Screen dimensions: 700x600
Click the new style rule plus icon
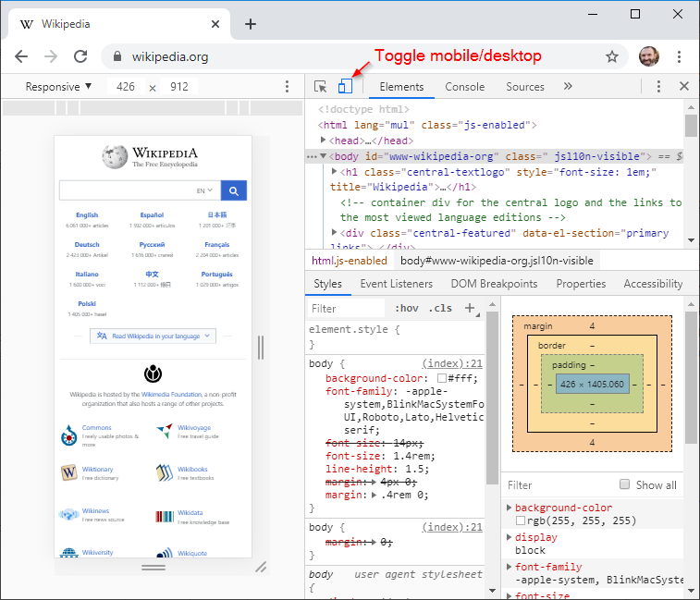470,308
